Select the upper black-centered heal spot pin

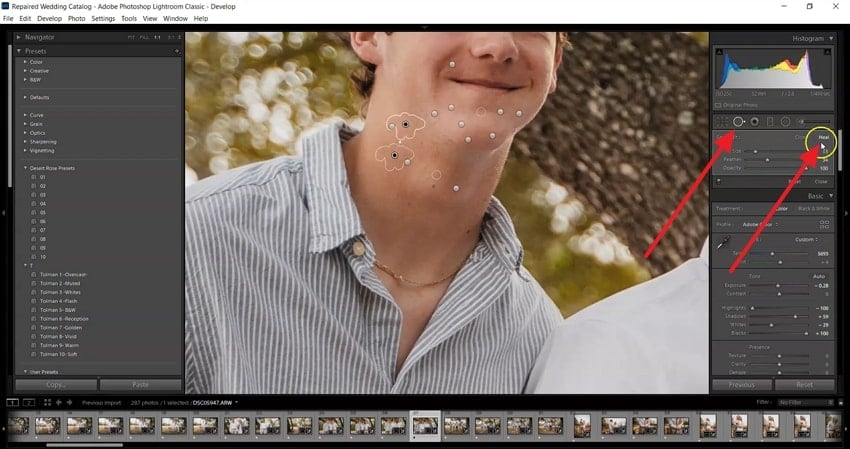pos(405,125)
